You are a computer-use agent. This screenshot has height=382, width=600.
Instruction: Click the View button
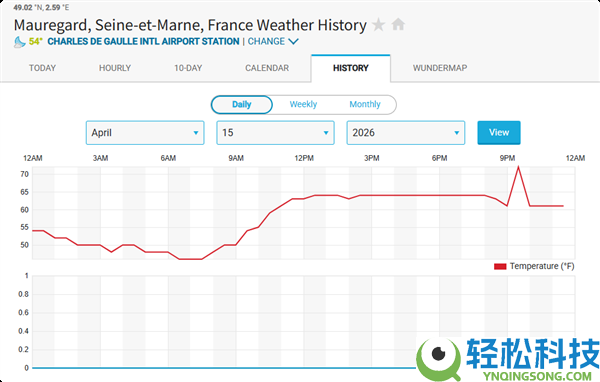(499, 132)
